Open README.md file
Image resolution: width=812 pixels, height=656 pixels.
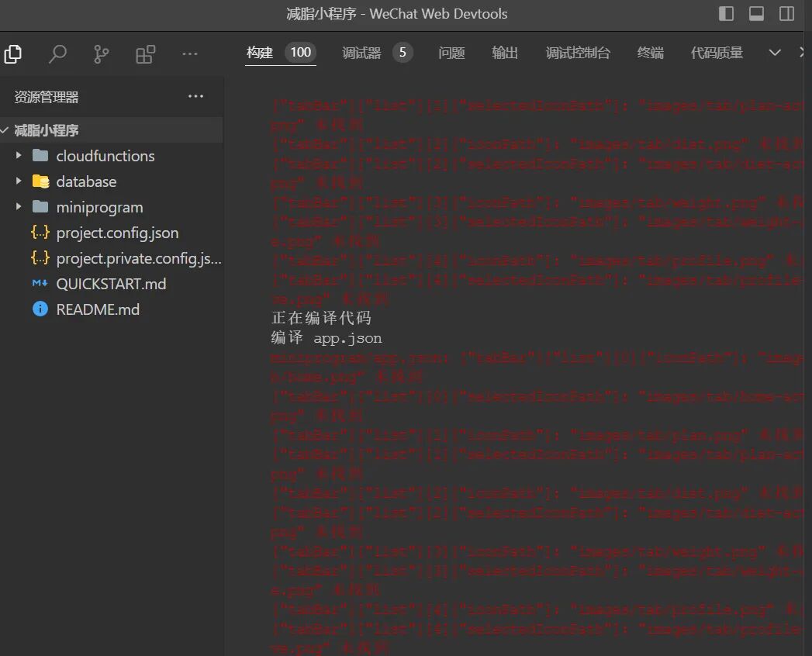pos(98,309)
